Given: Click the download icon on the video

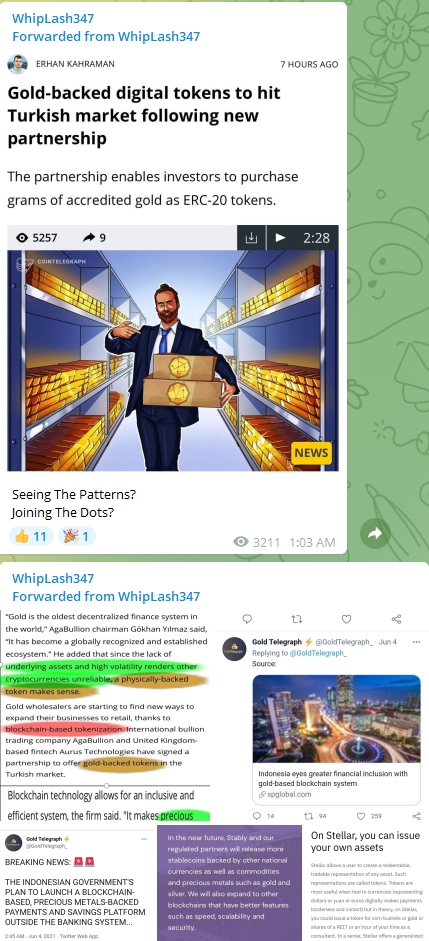Looking at the screenshot, I should pos(251,238).
